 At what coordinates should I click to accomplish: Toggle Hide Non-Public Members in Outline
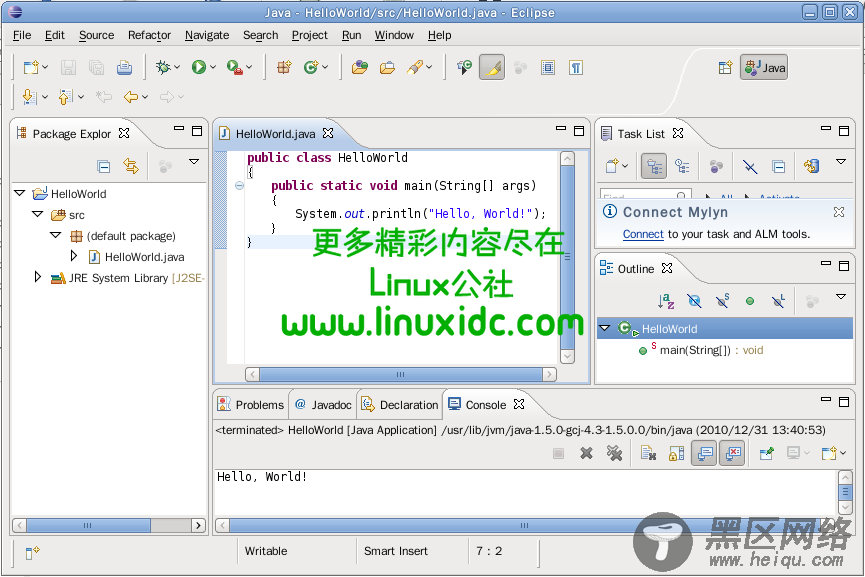(750, 301)
